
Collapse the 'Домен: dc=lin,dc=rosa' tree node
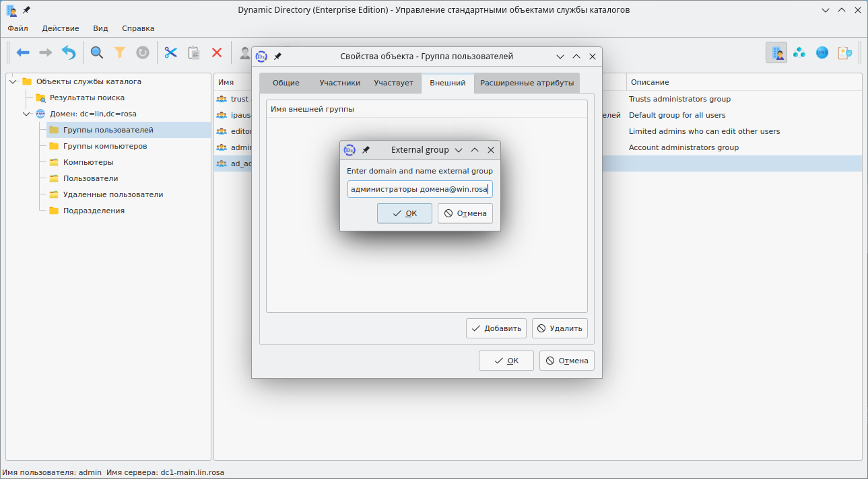click(x=27, y=114)
